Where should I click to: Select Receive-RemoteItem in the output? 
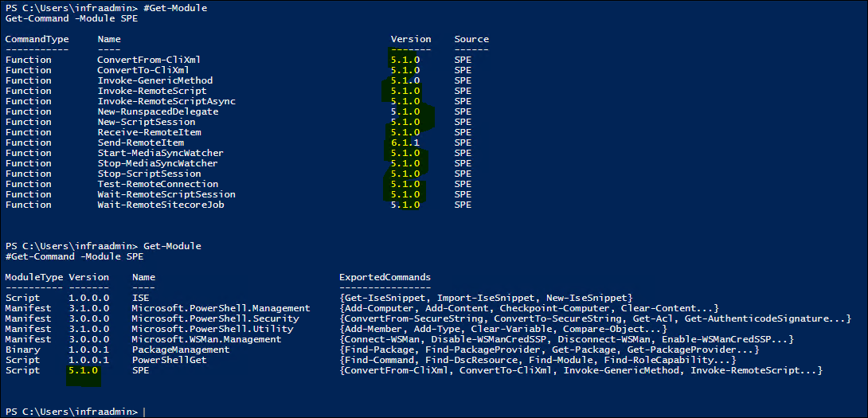pyautogui.click(x=150, y=132)
